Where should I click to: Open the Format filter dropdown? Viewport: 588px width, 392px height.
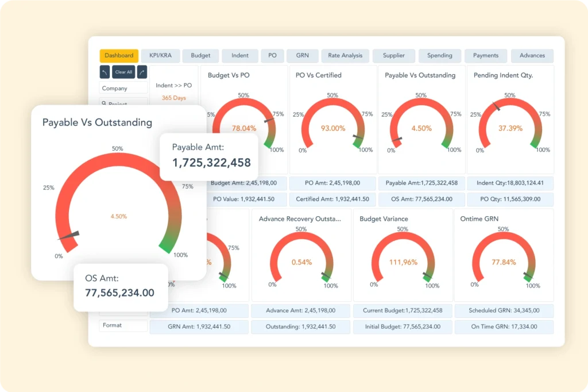[123, 325]
